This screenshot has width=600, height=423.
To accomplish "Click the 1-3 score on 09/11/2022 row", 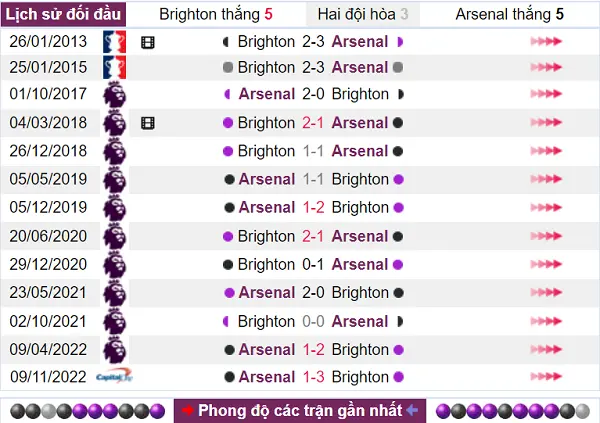I will point(313,377).
